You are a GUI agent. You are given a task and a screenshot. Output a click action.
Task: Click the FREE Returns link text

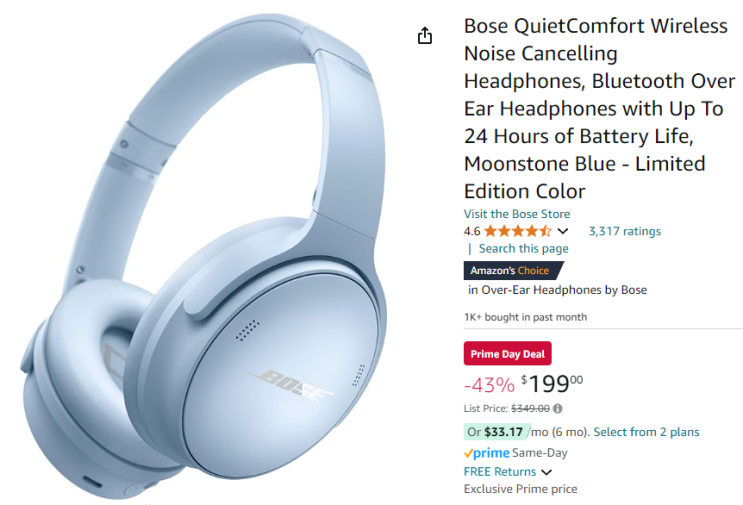click(500, 472)
